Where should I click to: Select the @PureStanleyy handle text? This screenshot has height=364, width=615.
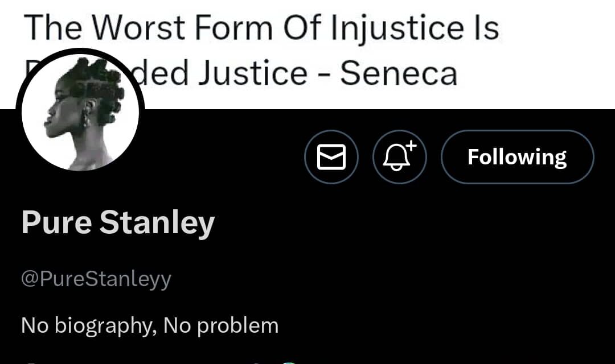[x=96, y=279]
